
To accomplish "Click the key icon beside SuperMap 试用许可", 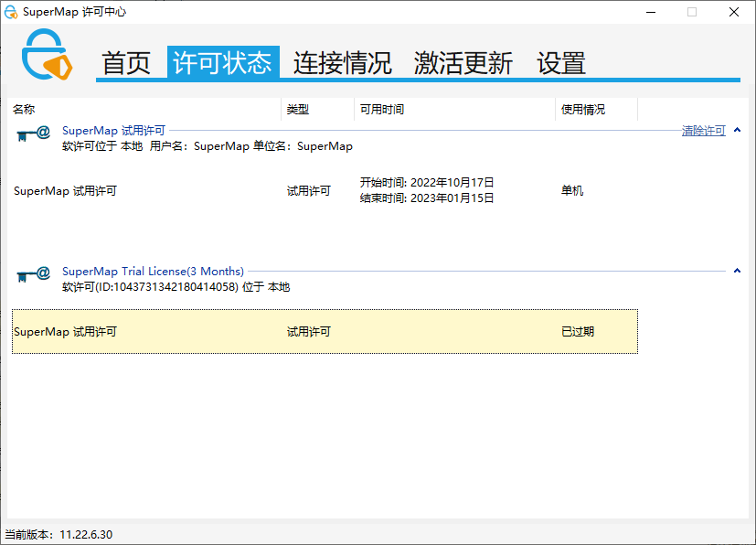I will [33, 134].
